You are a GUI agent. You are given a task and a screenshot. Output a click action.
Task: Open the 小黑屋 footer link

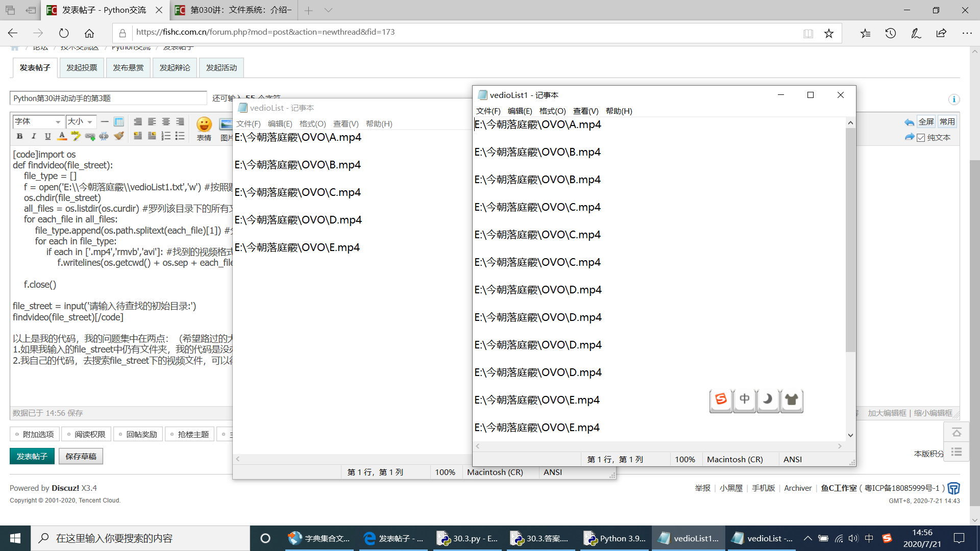[x=731, y=488]
